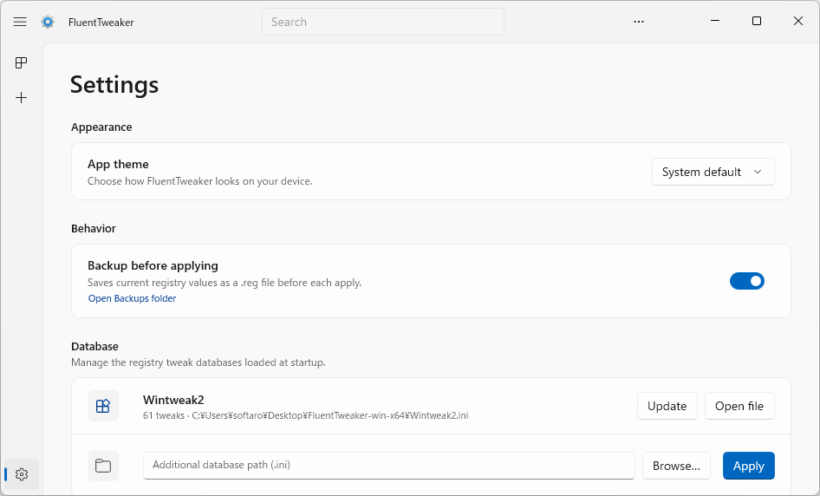The width and height of the screenshot is (820, 496).
Task: Click the Update button for Wintweak2
Action: 667,406
